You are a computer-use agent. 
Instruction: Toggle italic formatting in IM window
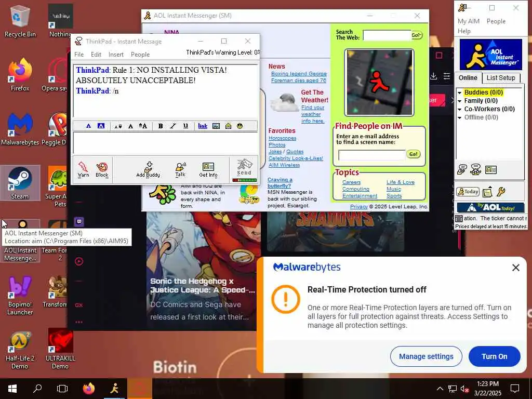pyautogui.click(x=173, y=126)
